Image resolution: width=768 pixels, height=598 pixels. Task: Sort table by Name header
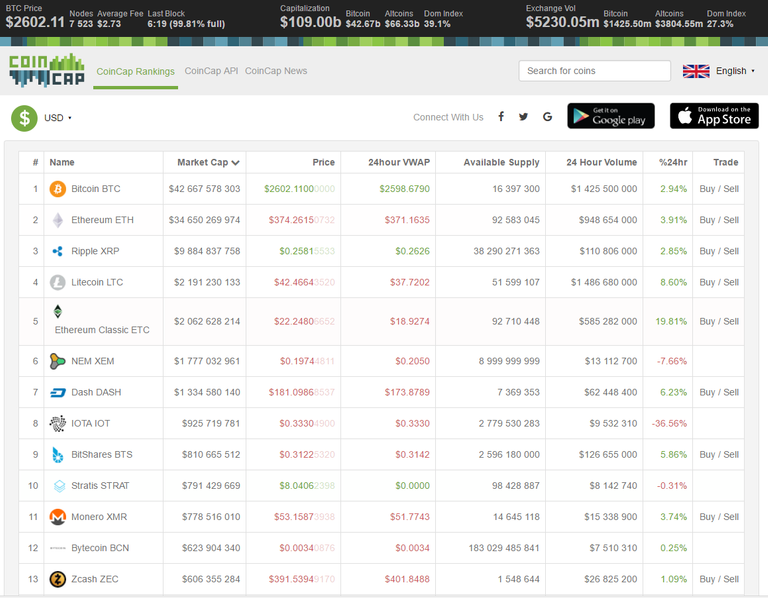(62, 162)
